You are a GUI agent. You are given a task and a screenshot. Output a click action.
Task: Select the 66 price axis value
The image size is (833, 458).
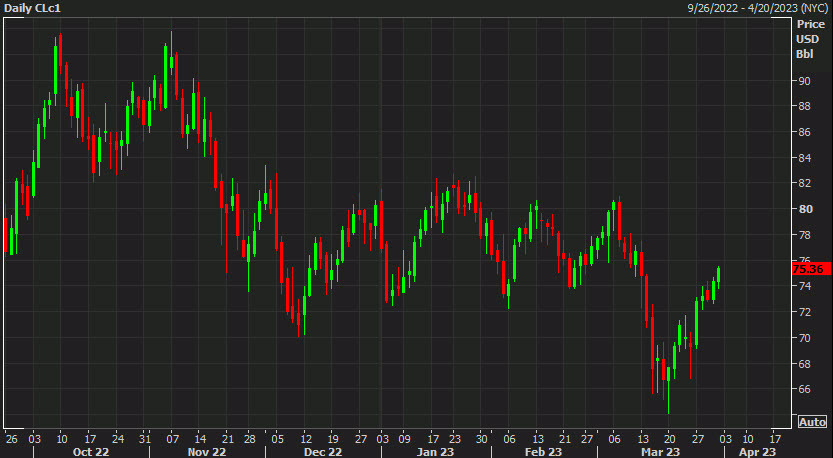[805, 389]
